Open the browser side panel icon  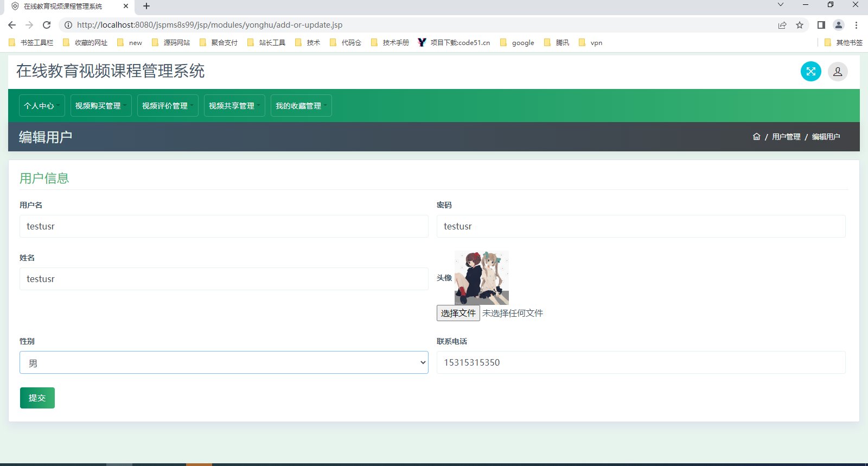821,25
